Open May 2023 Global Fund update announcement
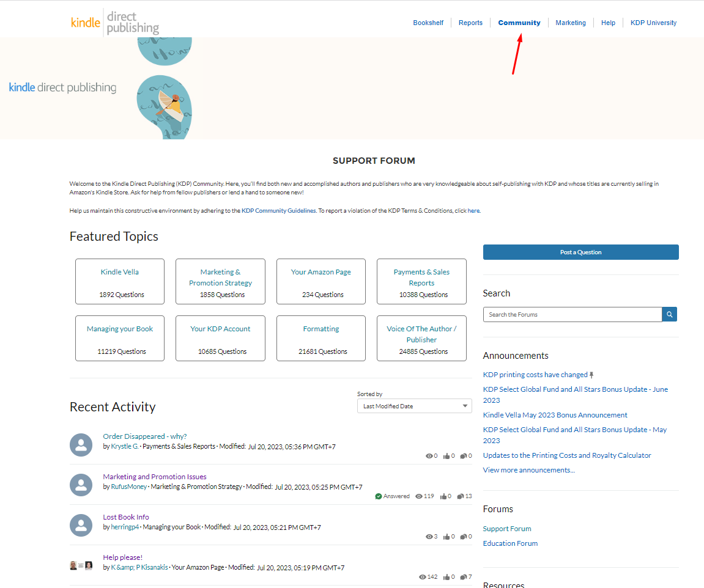The height and width of the screenshot is (588, 704). coord(575,435)
